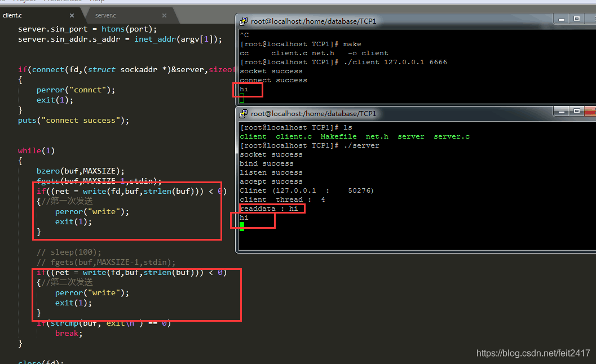Minimize the bottom terminal running ./server
The width and height of the screenshot is (596, 364).
tap(562, 112)
